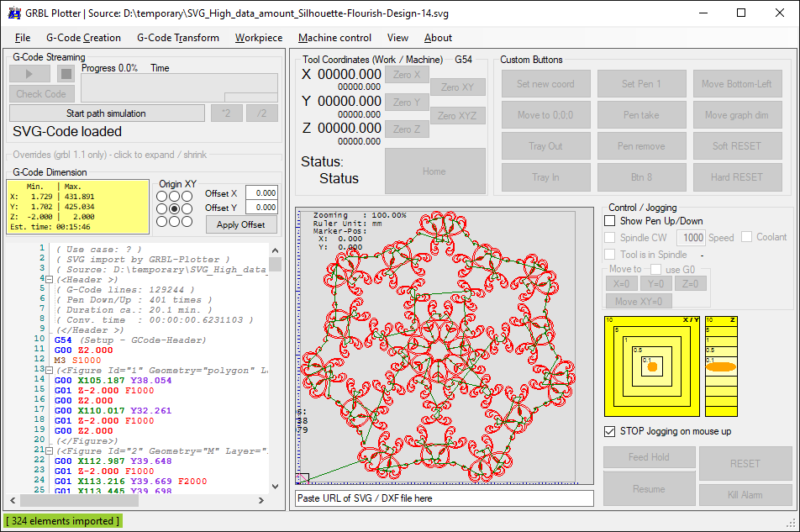Open the View menu

tap(397, 38)
